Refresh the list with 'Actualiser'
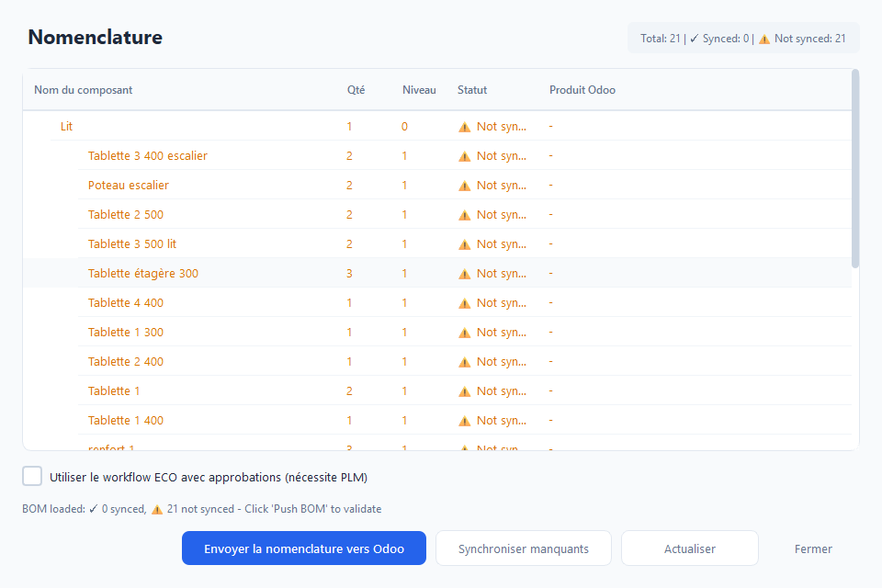 point(690,548)
